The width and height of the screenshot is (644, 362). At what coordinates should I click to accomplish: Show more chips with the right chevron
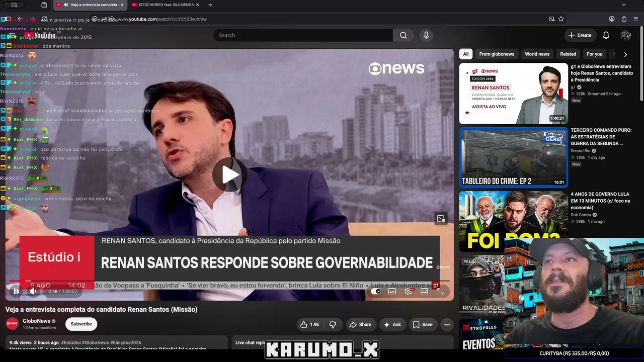(625, 54)
